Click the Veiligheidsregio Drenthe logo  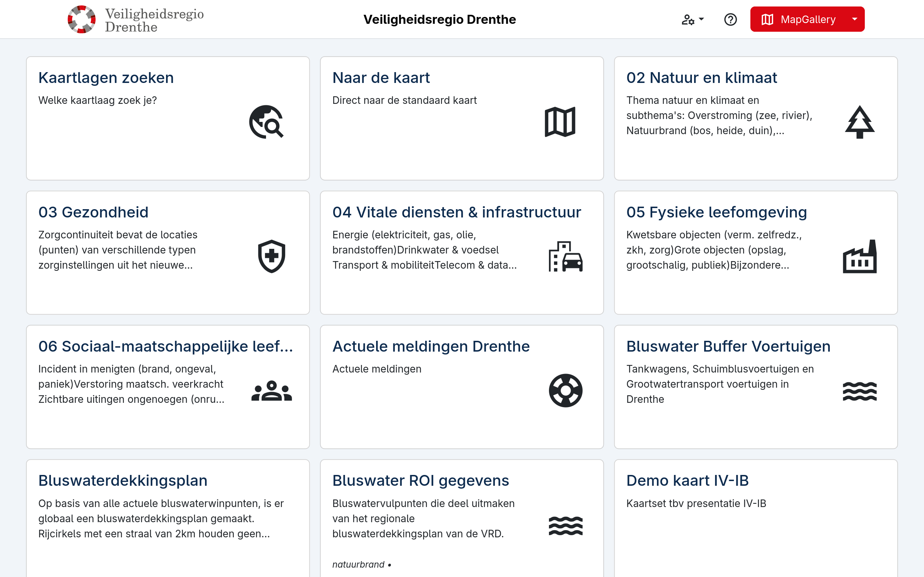click(136, 20)
